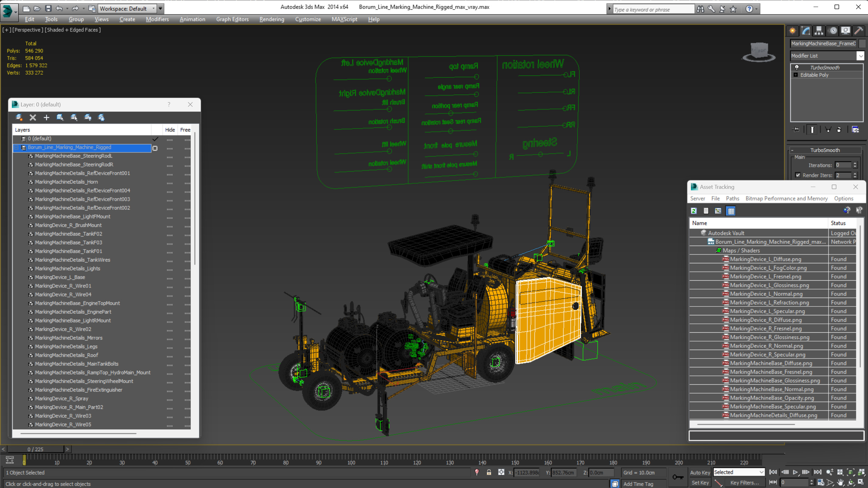Click the Perspective viewport label
This screenshot has width=868, height=488.
point(28,29)
